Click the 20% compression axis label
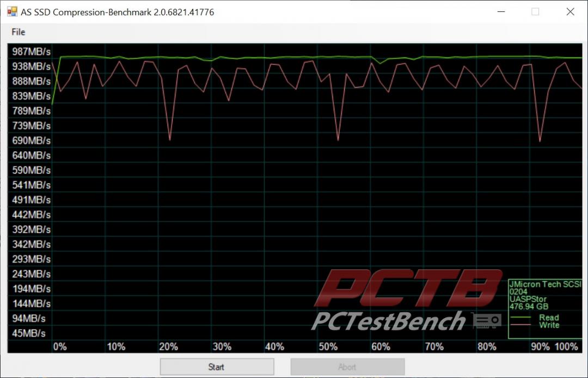Screen dimensions: 588x378 click(168, 346)
